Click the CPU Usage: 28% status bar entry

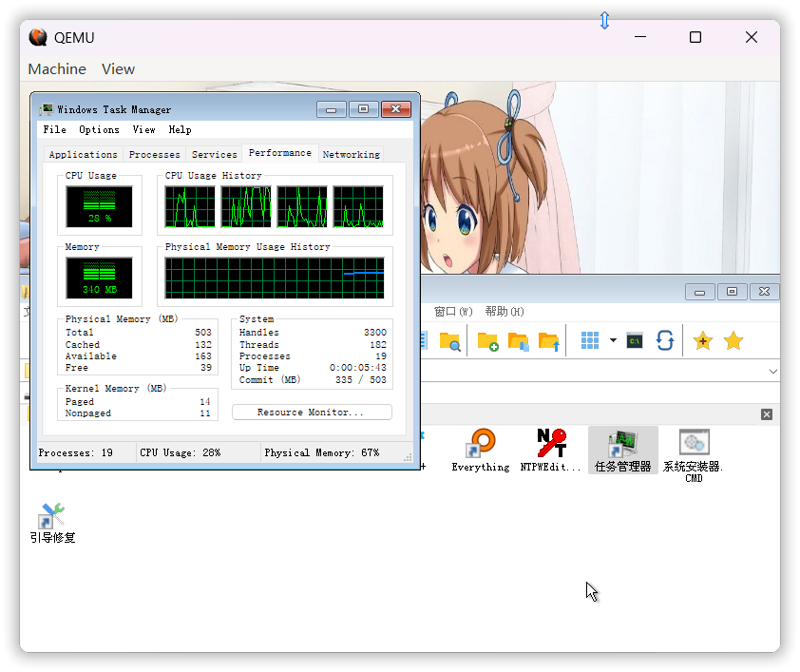click(181, 452)
